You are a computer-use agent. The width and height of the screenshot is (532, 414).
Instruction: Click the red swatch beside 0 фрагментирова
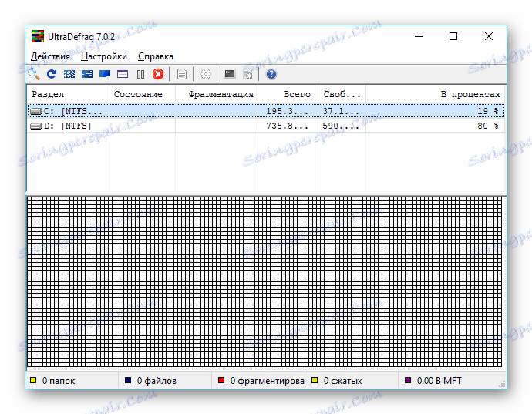221,380
